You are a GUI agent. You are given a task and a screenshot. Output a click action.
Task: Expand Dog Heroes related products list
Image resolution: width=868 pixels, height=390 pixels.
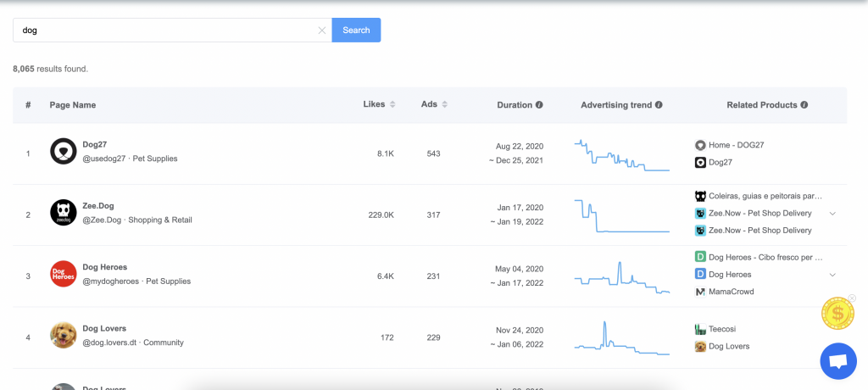pos(832,275)
